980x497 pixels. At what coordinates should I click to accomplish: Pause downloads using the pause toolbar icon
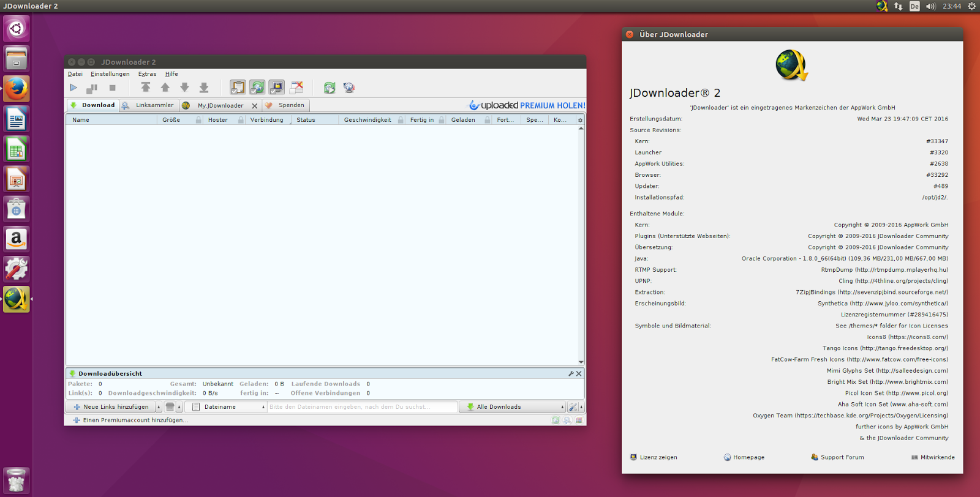point(92,88)
